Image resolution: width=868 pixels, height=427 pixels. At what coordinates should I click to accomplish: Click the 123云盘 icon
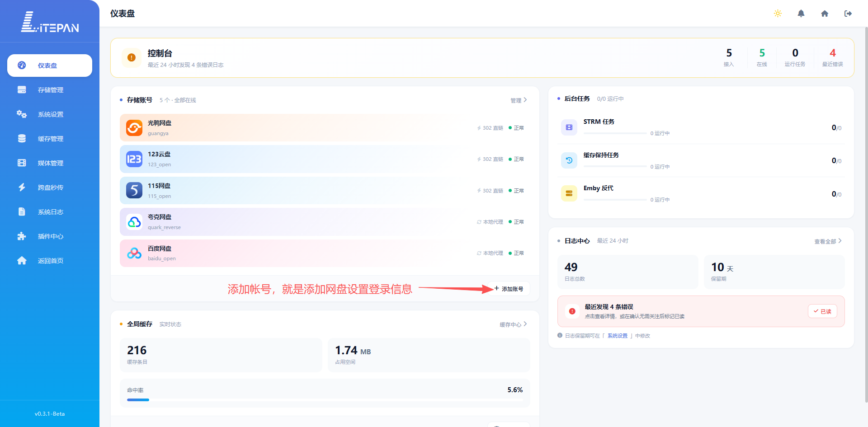coord(134,159)
